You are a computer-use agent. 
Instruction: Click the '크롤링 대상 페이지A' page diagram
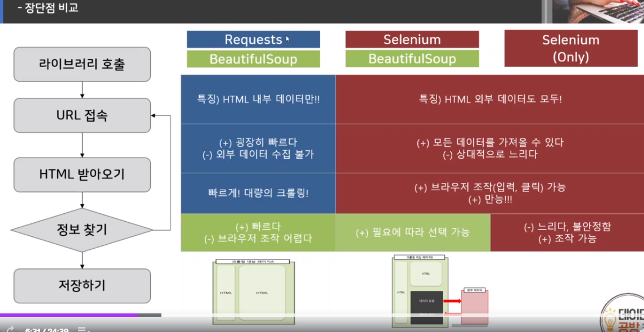[x=254, y=291]
